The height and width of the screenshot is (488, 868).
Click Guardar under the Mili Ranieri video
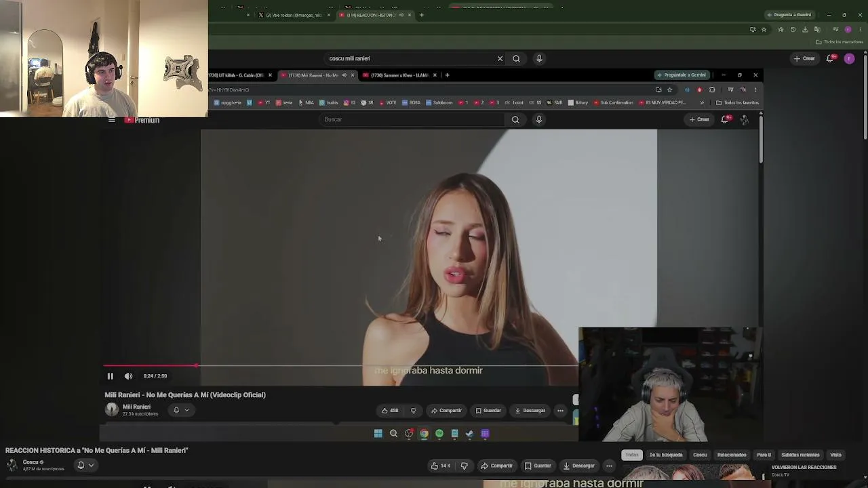[488, 410]
